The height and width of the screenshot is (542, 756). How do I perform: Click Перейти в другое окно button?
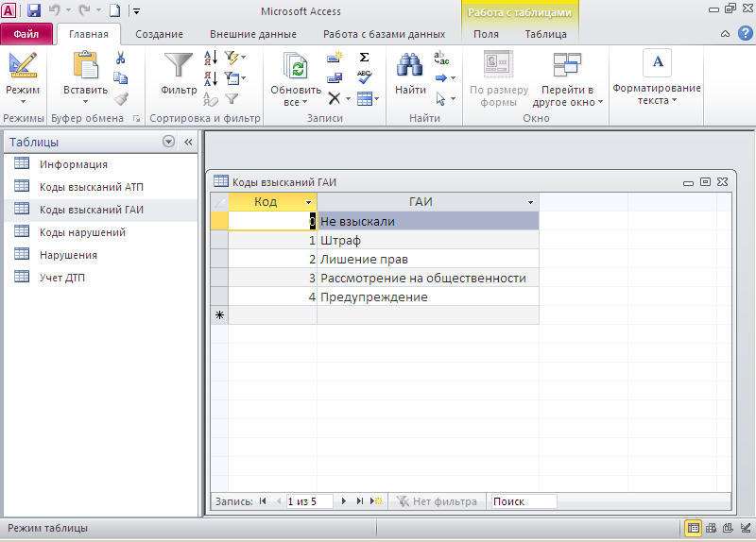coord(568,79)
